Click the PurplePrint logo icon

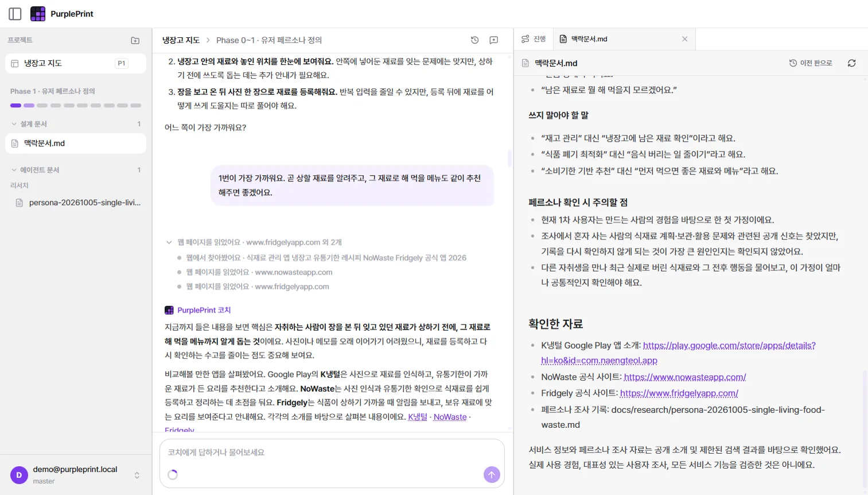point(38,14)
